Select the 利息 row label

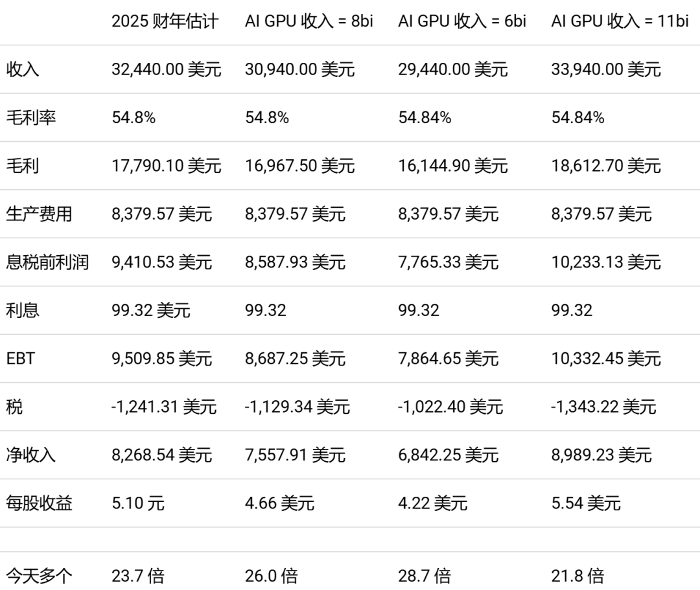tap(23, 310)
